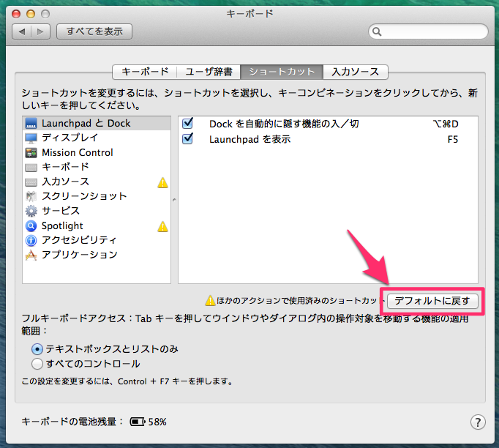The image size is (499, 448).
Task: Select 入力ソース category in sidebar list
Action: 97,182
